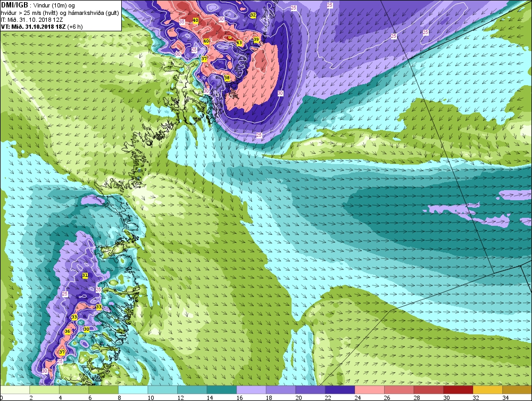Pick the 24–26 m/s pink legend swatch
This screenshot has height=401, width=532.
coord(369,389)
